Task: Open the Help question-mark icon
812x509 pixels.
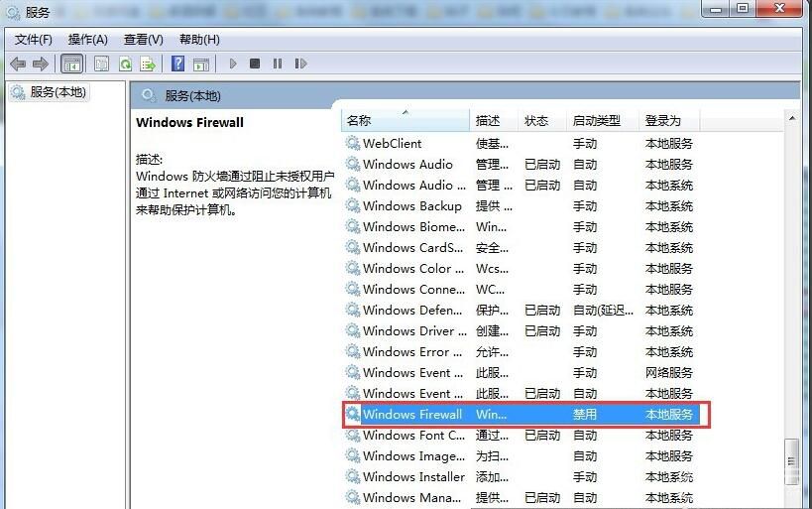Action: tap(177, 64)
